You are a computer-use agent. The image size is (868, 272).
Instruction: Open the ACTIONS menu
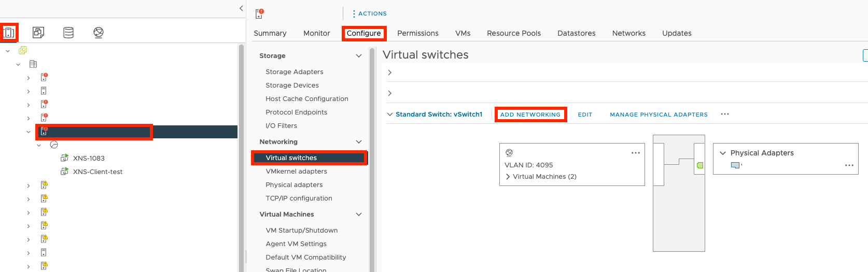point(370,13)
